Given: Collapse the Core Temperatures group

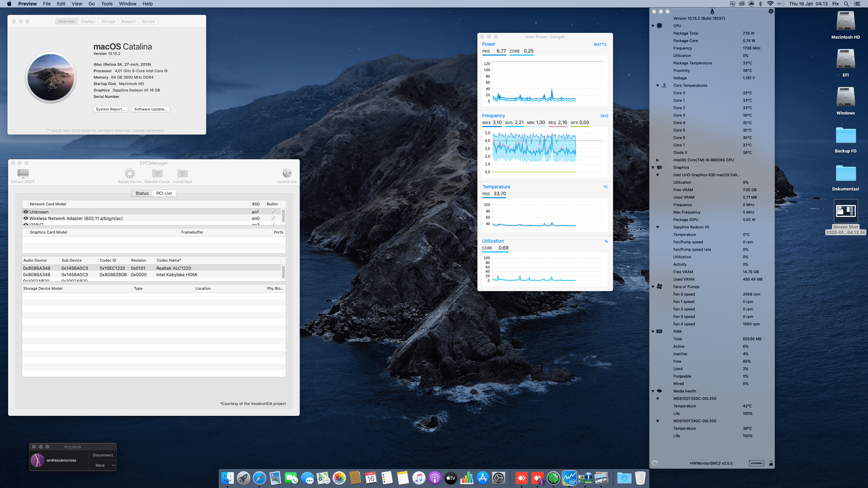Looking at the screenshot, I should [x=657, y=85].
